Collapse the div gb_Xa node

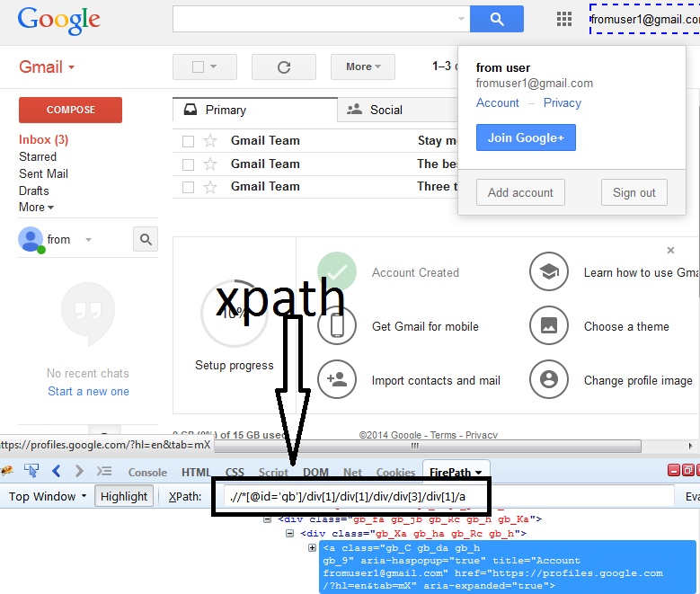coord(289,533)
